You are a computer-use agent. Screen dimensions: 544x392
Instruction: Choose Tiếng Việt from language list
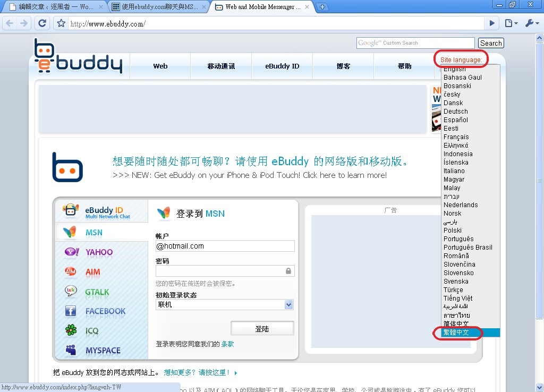click(x=471, y=299)
